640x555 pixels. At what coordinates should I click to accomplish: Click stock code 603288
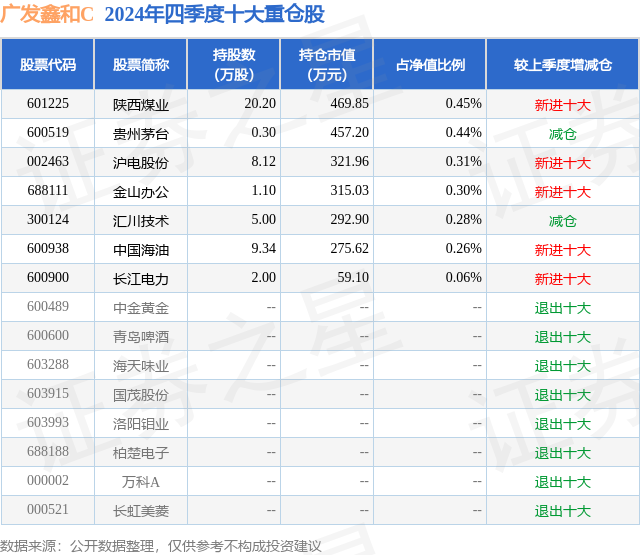(x=48, y=364)
